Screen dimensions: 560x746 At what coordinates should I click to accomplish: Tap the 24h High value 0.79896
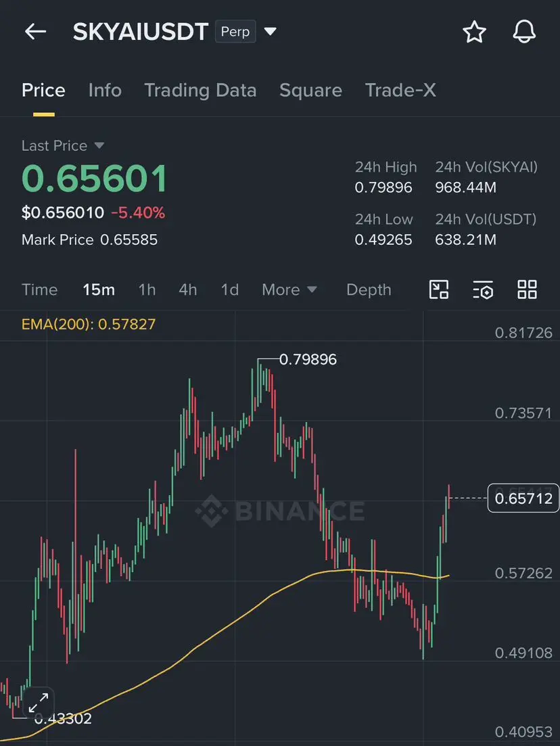click(x=383, y=187)
